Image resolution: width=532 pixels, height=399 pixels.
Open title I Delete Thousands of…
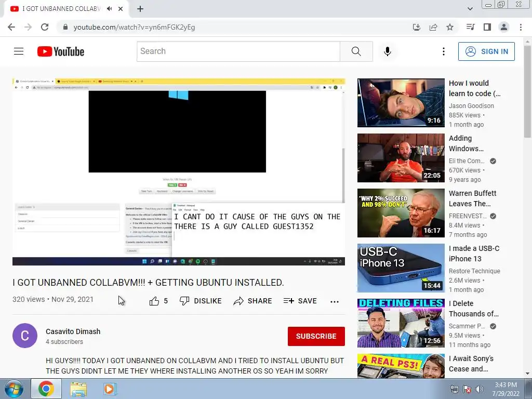(x=474, y=309)
